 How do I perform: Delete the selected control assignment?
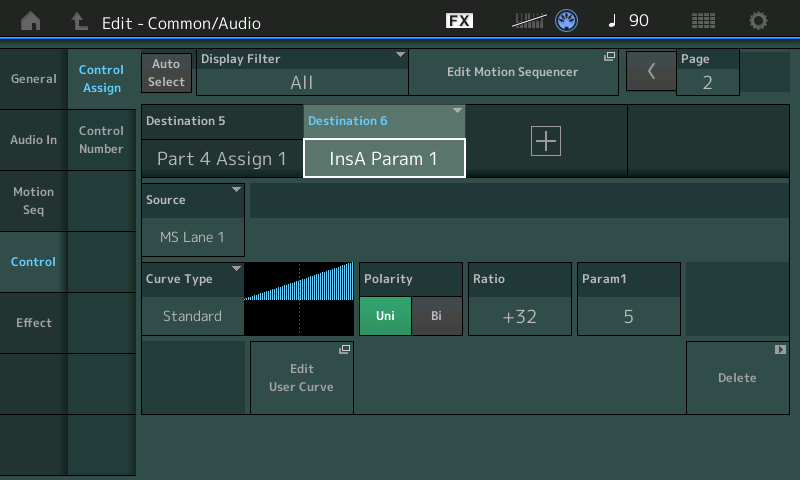point(737,377)
